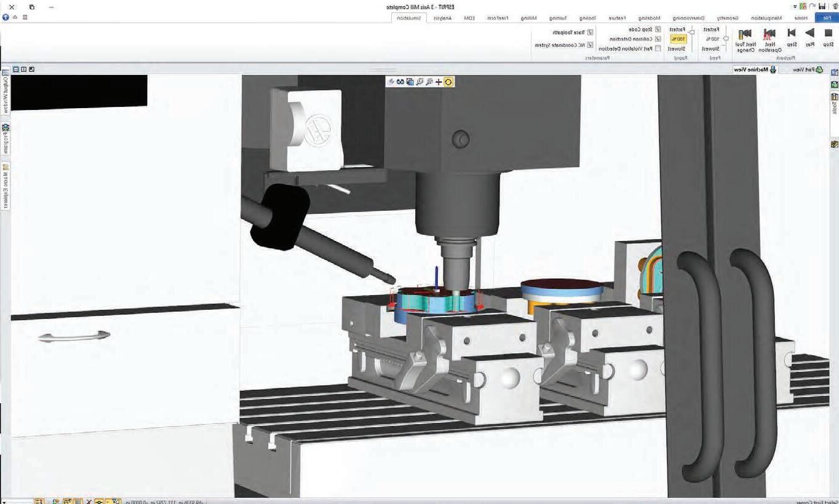Click the curved redo arrow in quick access

[812, 6]
